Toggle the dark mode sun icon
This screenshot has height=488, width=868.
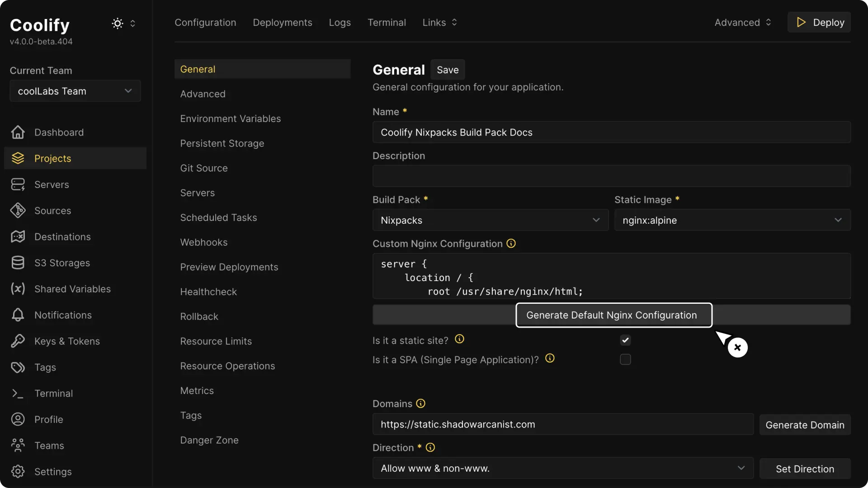(117, 23)
